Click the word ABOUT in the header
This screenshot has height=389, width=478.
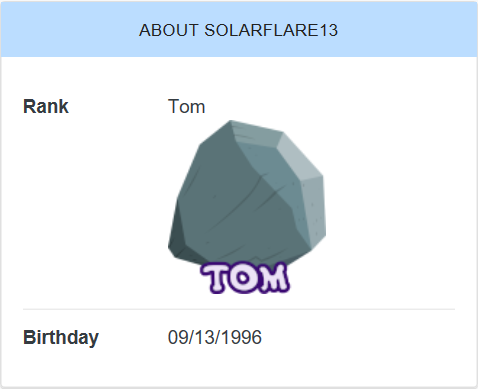[x=169, y=30]
